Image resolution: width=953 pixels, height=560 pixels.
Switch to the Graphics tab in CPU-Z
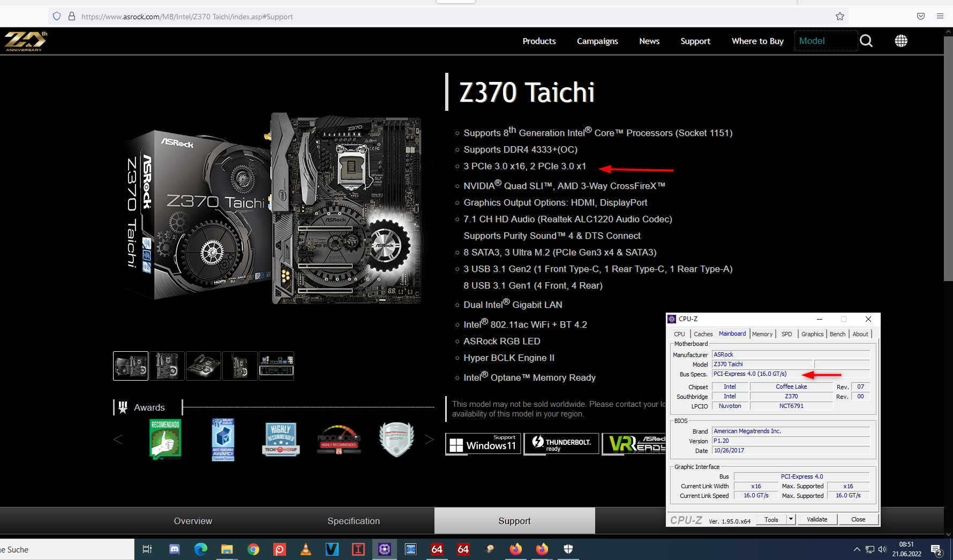pyautogui.click(x=812, y=334)
